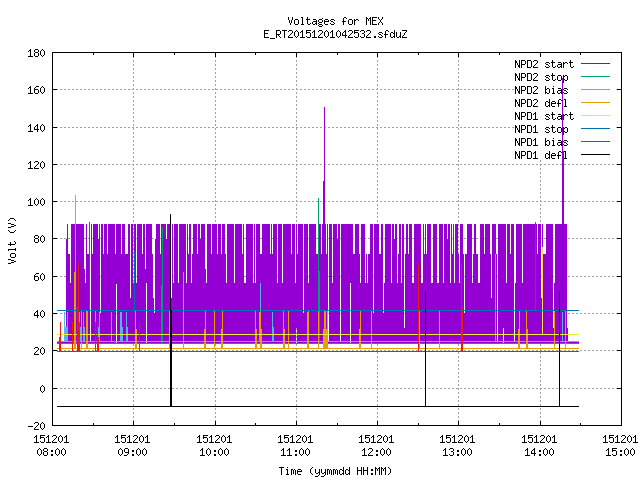This screenshot has width=640, height=480.
Task: Click the 151201 12:00 time axis tick
Action: (x=376, y=446)
